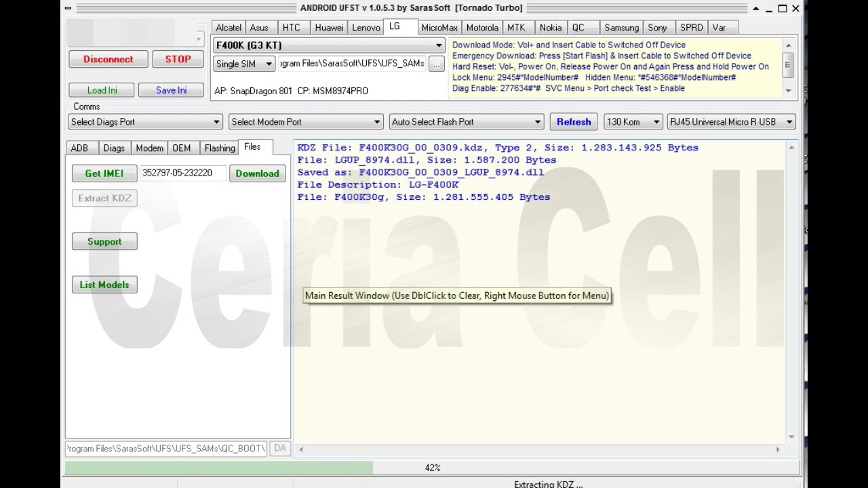Click the Load Ini button
This screenshot has height=488, width=868.
[x=102, y=90]
